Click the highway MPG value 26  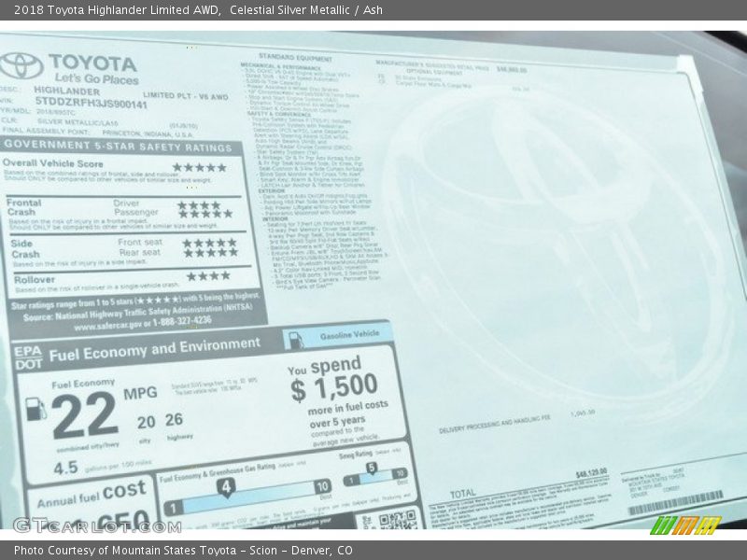[x=174, y=419]
